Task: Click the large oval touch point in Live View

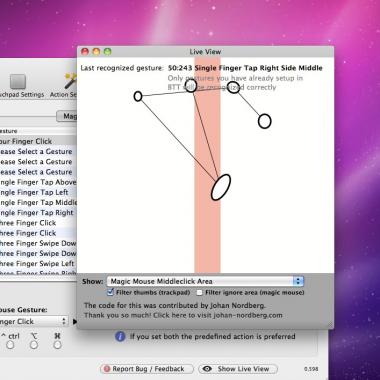Action: tap(221, 187)
